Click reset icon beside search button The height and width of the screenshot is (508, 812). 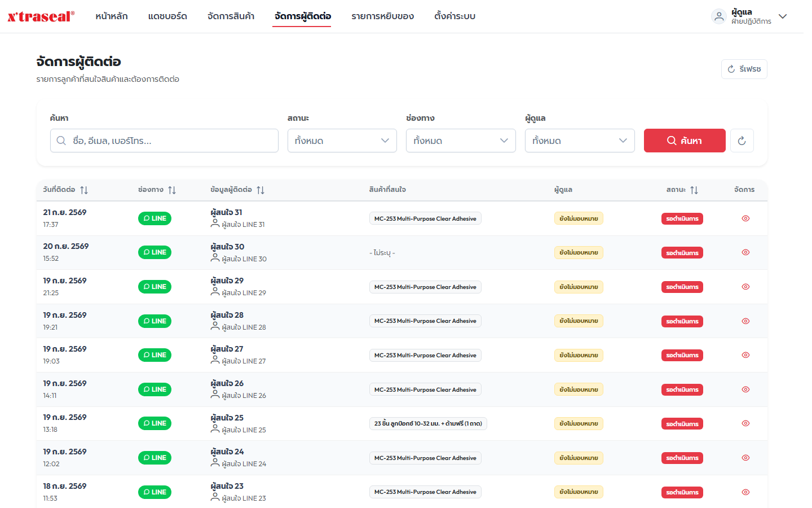pos(742,141)
